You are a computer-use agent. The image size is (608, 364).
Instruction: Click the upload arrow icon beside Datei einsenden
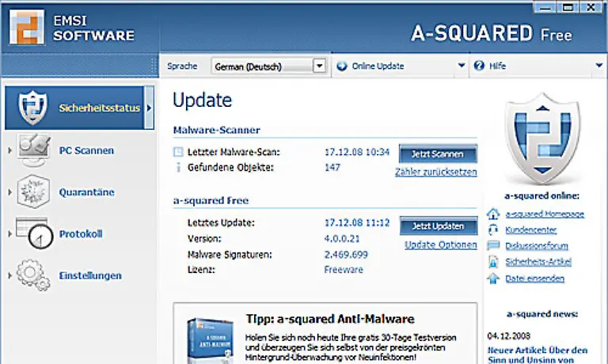(x=493, y=279)
